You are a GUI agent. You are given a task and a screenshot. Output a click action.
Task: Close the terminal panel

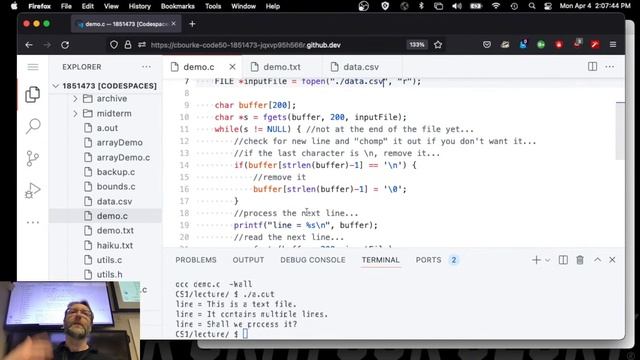[x=612, y=260]
